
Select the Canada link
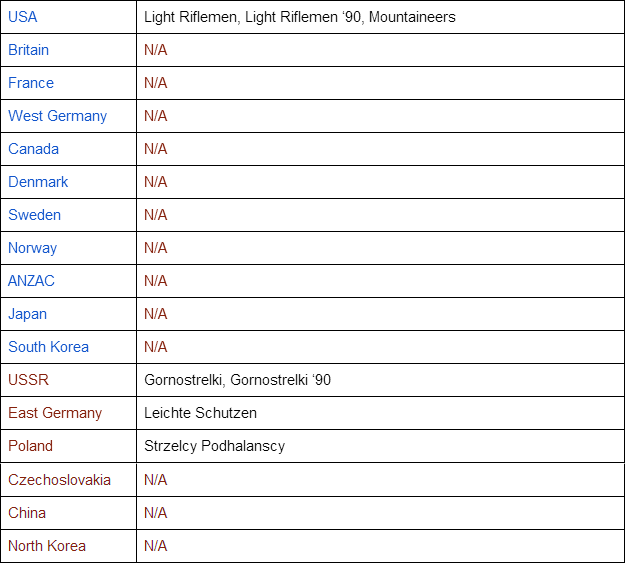(x=33, y=149)
